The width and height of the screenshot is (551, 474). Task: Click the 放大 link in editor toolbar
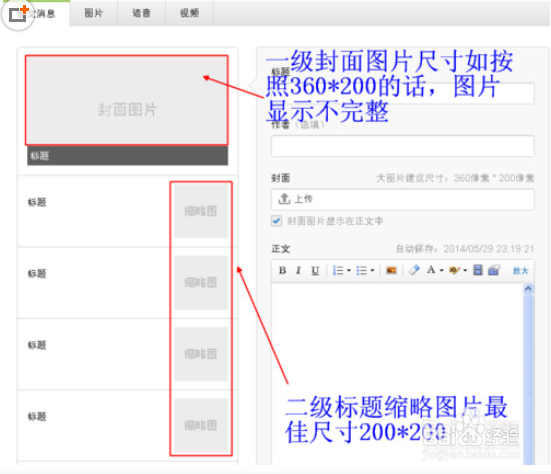tap(520, 271)
